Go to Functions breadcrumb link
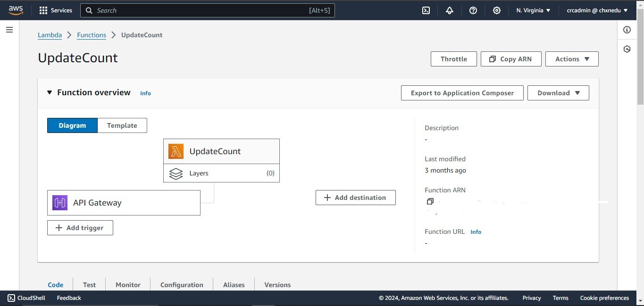Image resolution: width=644 pixels, height=306 pixels. pyautogui.click(x=92, y=35)
